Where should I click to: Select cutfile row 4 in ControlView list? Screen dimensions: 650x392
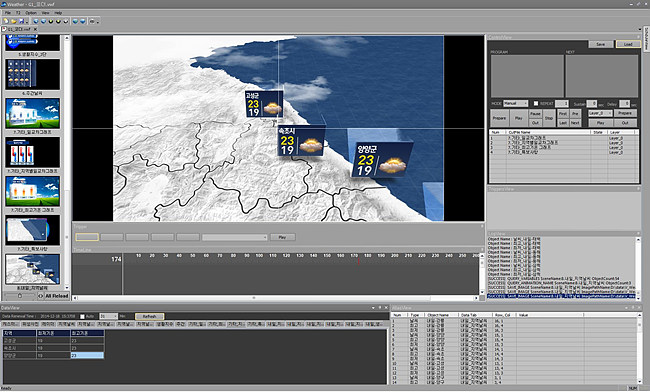tap(564, 152)
